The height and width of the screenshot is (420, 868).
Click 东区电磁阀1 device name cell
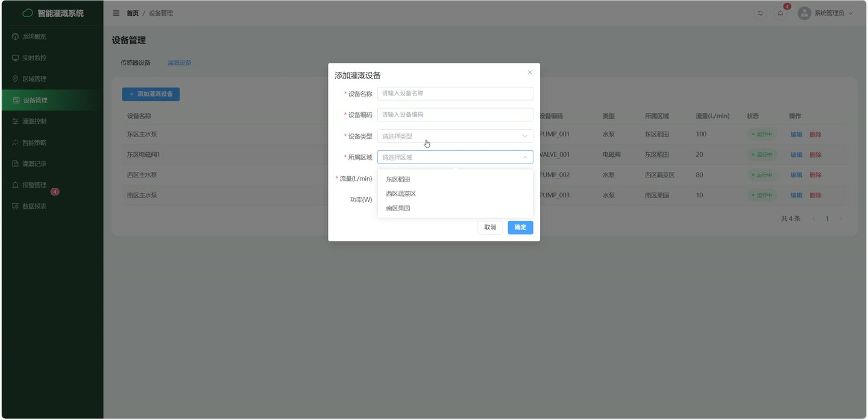[x=143, y=155]
